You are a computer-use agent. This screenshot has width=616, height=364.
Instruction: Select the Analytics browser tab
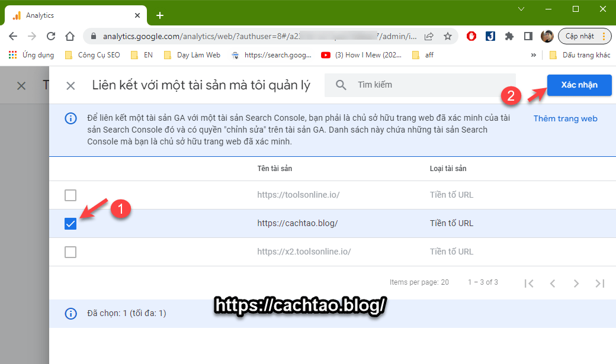pyautogui.click(x=75, y=15)
